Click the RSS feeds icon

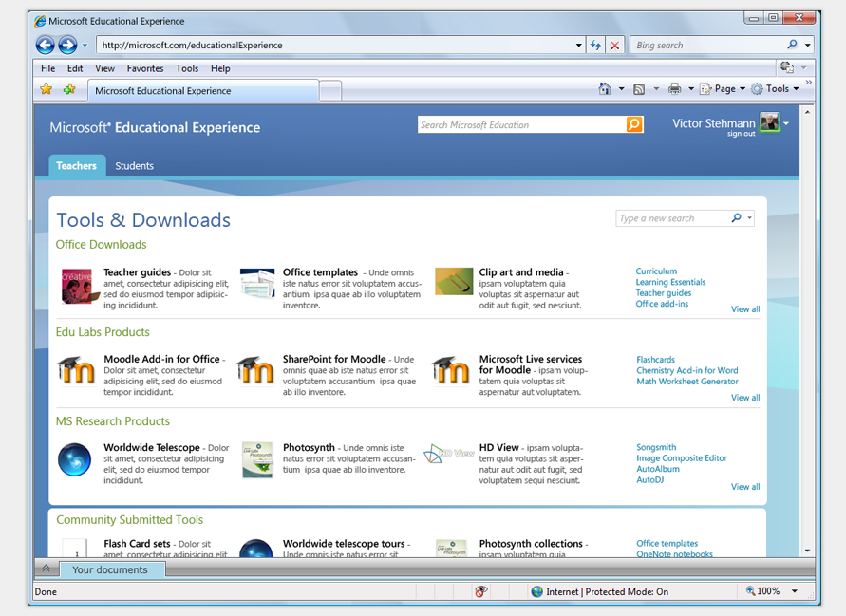click(x=639, y=89)
